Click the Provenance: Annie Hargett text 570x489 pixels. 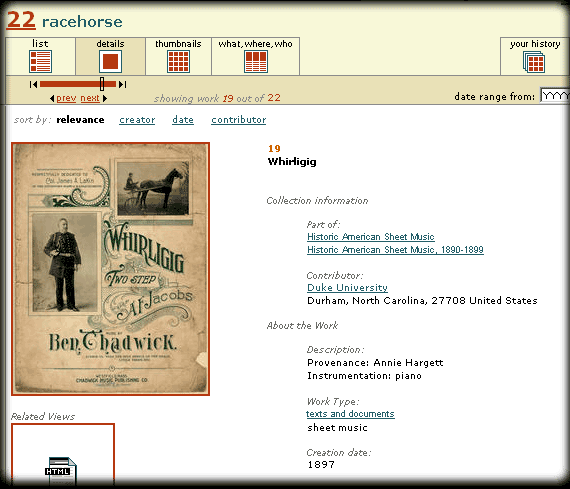(375, 363)
